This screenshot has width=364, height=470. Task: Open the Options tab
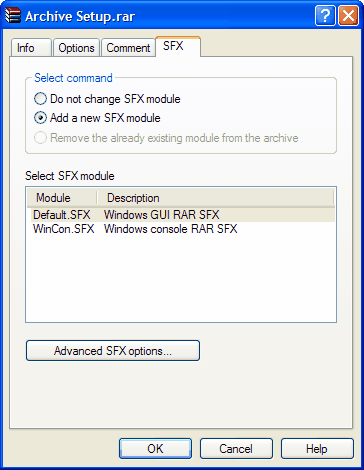[76, 48]
